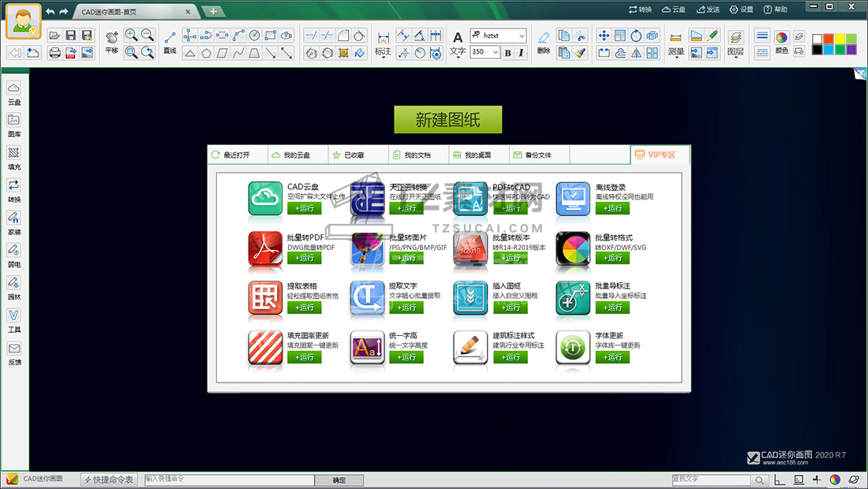
Task: Select the pentagon polygon tool
Action: 206,53
